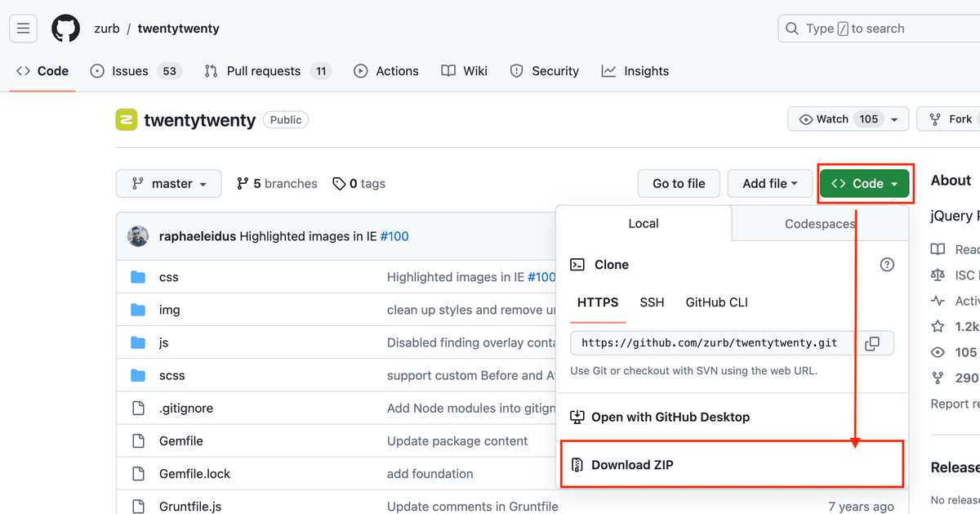Open the Issues tab
Screen dimensions: 980x514
click(136, 71)
